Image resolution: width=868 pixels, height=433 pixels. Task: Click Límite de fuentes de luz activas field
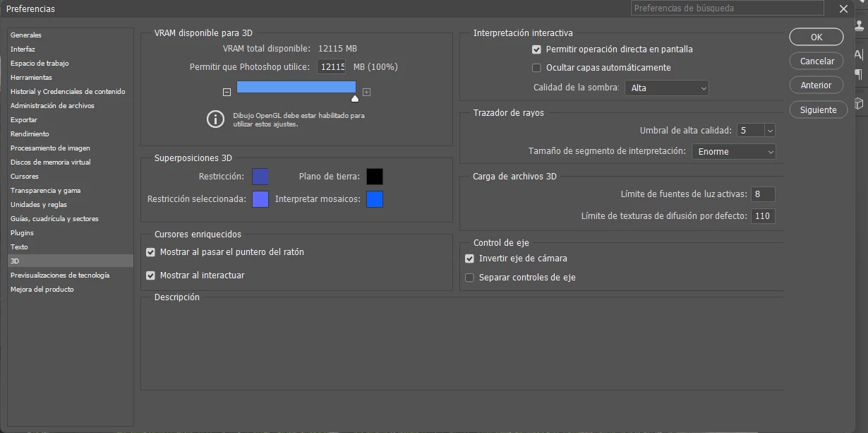[763, 194]
